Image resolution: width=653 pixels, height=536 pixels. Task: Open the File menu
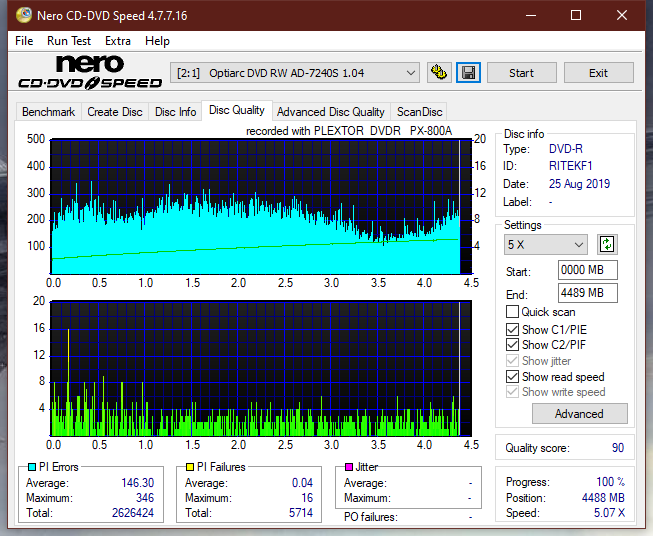click(x=24, y=41)
